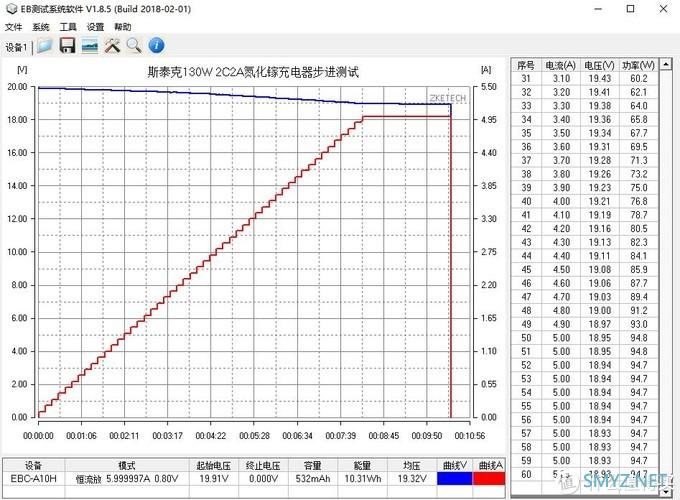The width and height of the screenshot is (680, 500).
Task: Click the 设备 header in bottom table
Action: [x=33, y=466]
